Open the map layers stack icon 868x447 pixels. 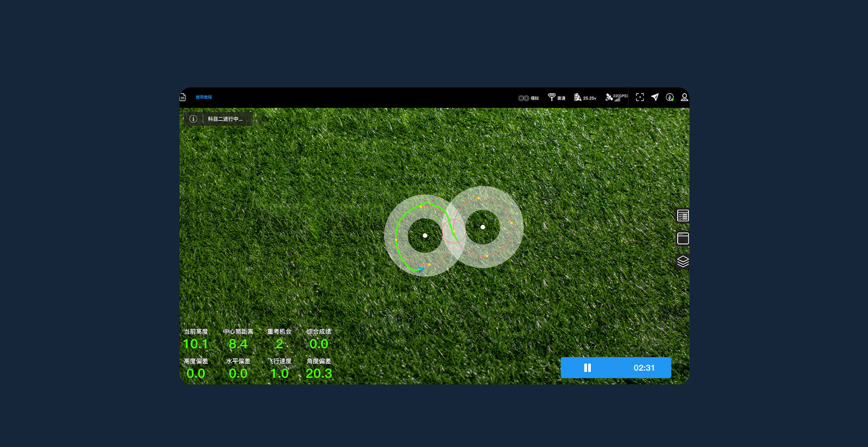(683, 262)
